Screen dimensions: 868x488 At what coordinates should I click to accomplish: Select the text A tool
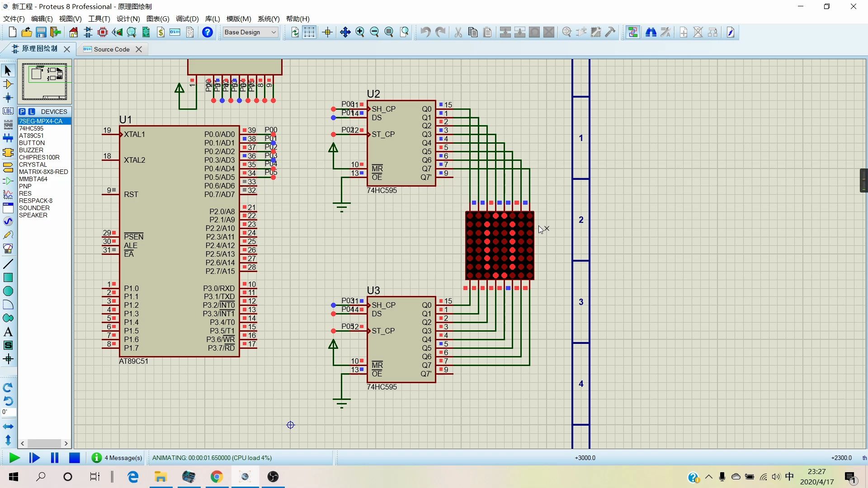tap(8, 332)
